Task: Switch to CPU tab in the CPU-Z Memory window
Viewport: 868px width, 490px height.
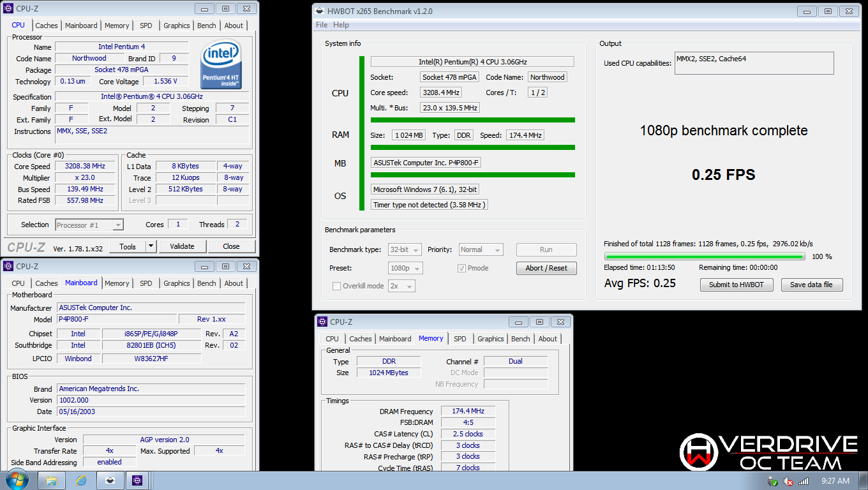Action: (x=332, y=339)
